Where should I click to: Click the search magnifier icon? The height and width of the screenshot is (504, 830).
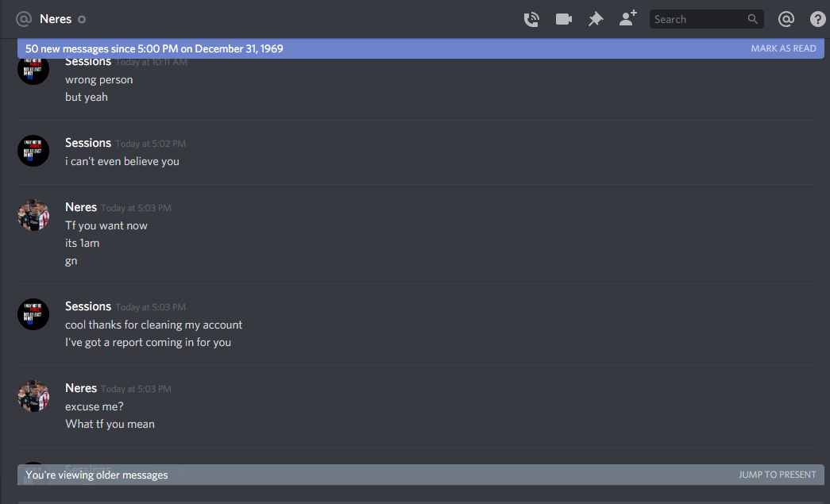click(752, 19)
